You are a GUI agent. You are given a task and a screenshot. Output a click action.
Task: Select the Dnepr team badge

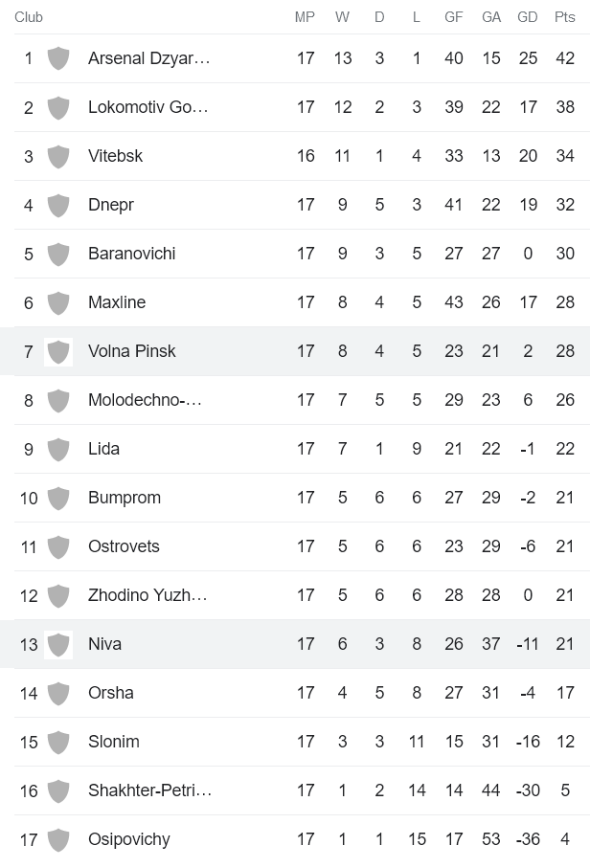(57, 205)
